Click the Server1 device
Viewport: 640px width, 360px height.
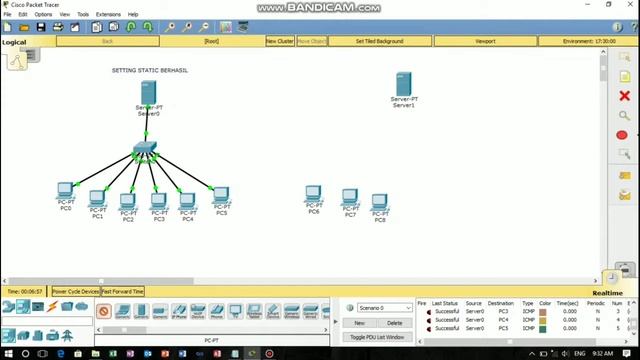point(404,84)
